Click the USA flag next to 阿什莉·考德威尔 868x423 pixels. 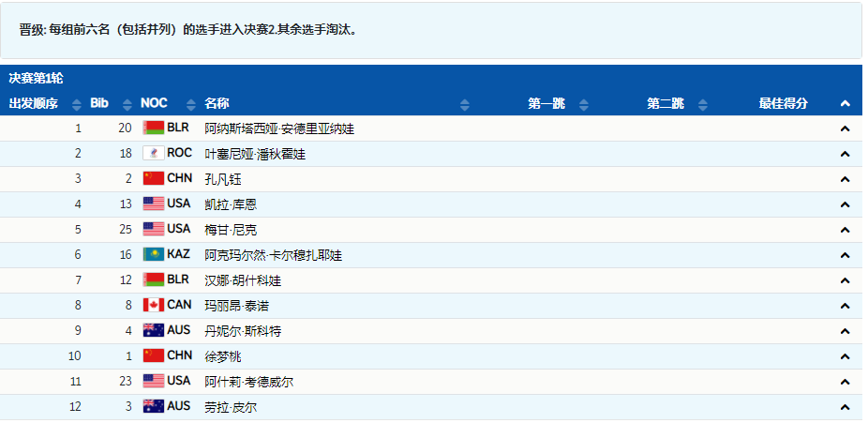(x=153, y=381)
